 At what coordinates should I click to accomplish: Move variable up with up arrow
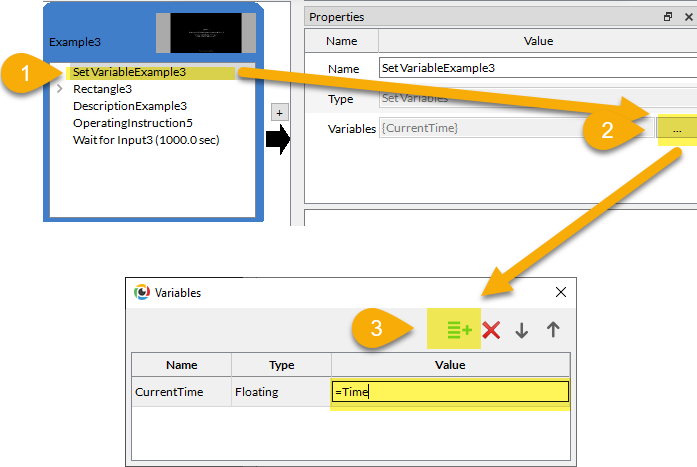tap(552, 330)
